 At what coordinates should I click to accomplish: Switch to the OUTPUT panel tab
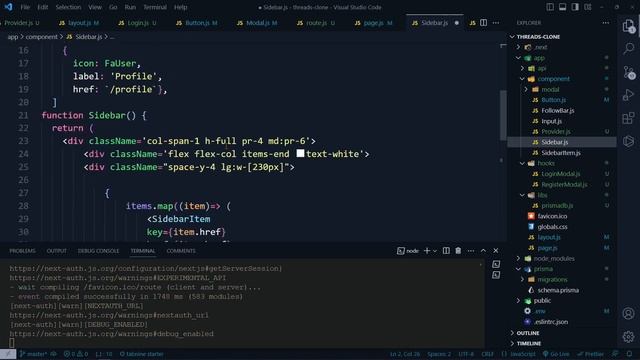[56, 251]
